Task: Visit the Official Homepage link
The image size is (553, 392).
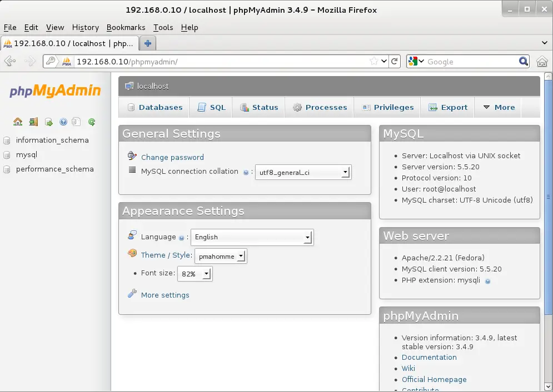Action: point(434,379)
